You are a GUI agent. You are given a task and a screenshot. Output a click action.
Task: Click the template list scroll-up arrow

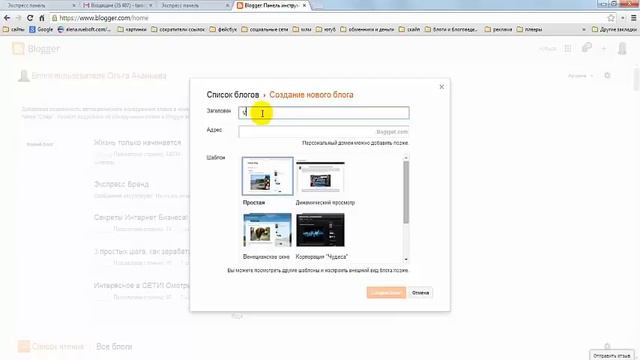point(406,158)
